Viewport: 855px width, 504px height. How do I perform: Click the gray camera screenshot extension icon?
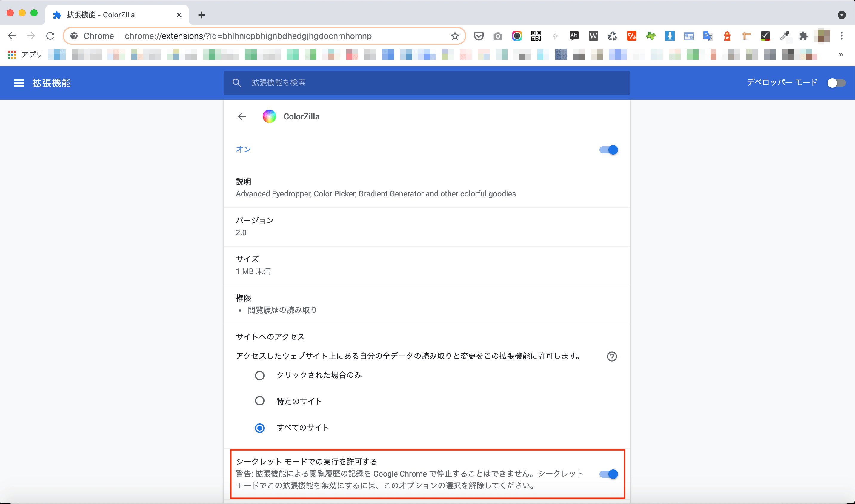(498, 36)
